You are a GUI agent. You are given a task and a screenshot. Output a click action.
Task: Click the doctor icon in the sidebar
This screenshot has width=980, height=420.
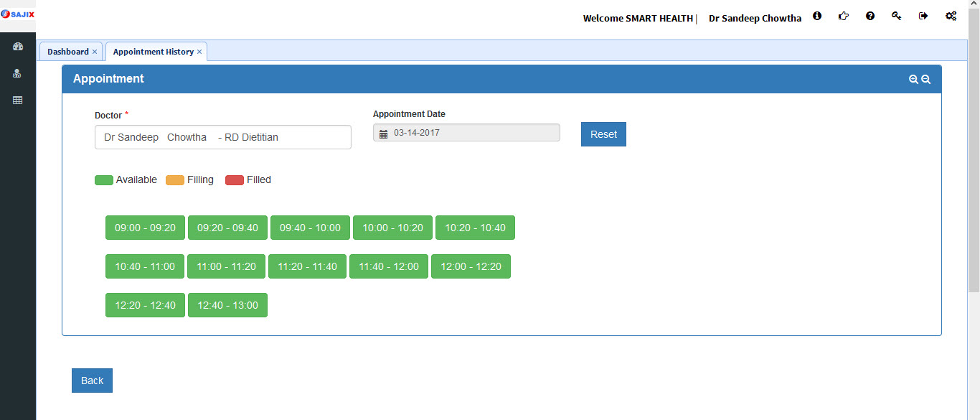point(18,73)
